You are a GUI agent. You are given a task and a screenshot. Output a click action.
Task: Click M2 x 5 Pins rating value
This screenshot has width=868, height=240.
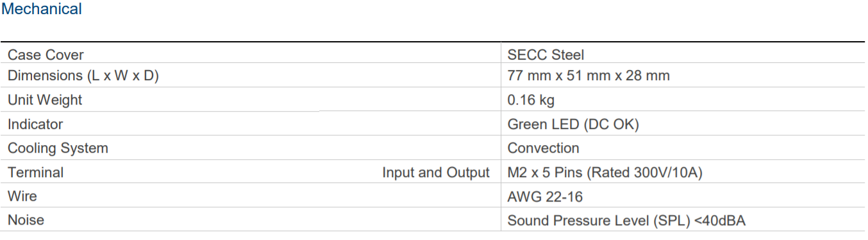click(x=606, y=173)
